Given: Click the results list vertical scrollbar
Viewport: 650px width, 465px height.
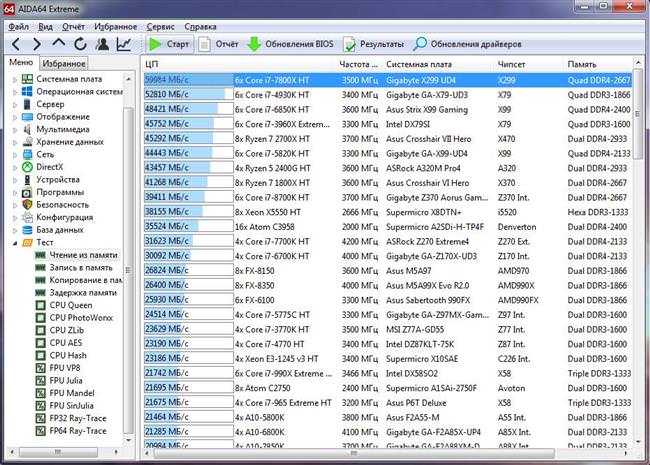Looking at the screenshot, I should click(x=638, y=115).
